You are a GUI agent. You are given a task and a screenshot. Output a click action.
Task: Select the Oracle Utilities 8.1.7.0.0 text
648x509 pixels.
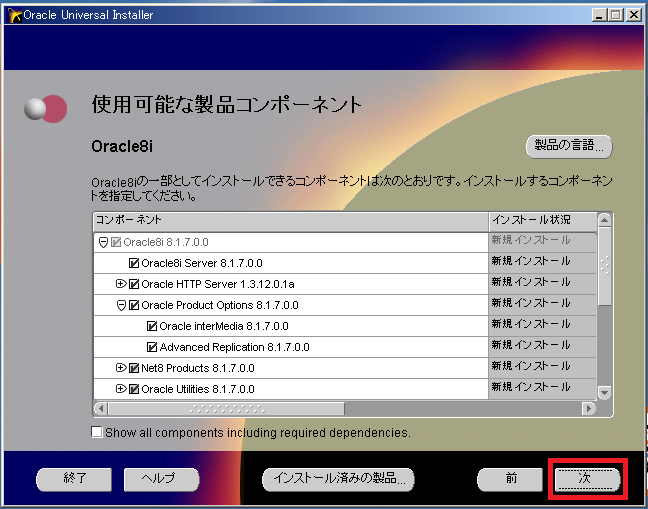click(198, 389)
